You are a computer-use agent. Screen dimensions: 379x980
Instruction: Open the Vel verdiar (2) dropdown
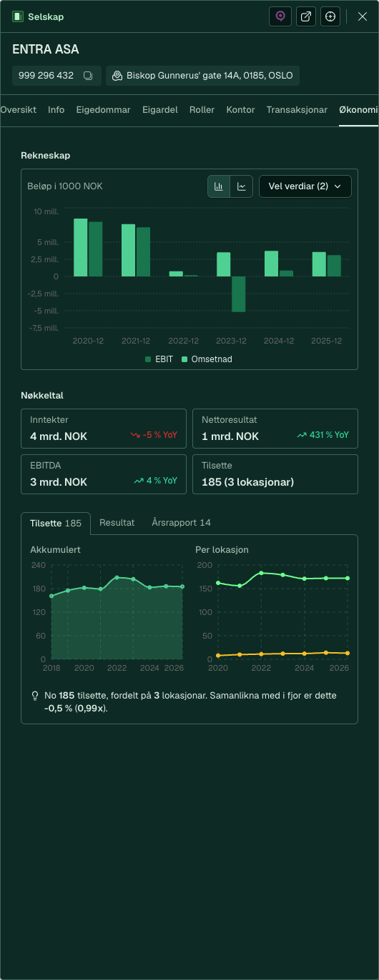click(x=305, y=186)
